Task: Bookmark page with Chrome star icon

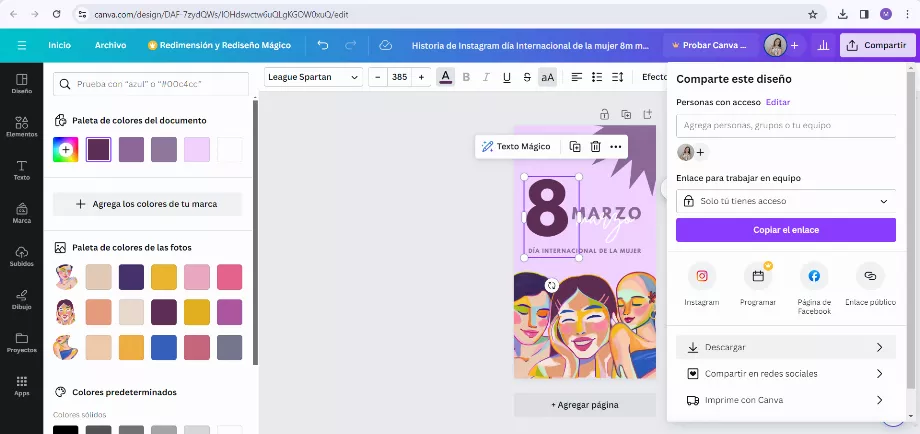Action: 813,14
